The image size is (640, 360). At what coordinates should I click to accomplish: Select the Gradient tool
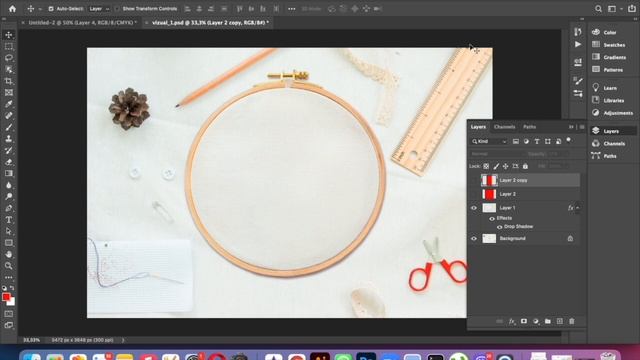(x=9, y=173)
